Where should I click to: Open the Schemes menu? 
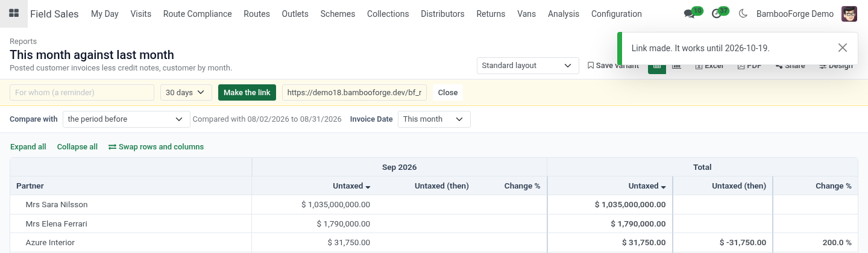[338, 14]
